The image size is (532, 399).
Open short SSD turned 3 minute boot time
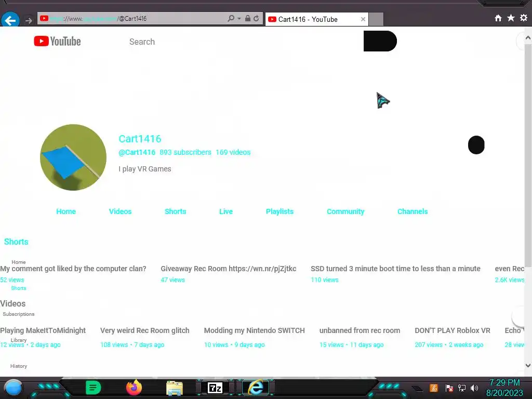(x=395, y=269)
